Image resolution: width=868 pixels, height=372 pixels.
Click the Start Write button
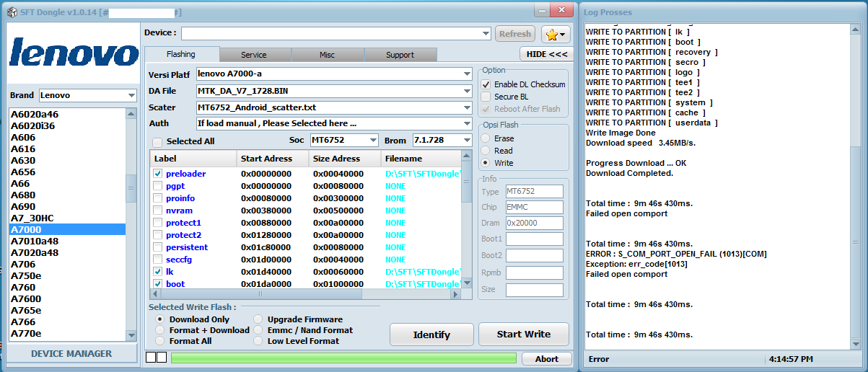[x=523, y=334]
